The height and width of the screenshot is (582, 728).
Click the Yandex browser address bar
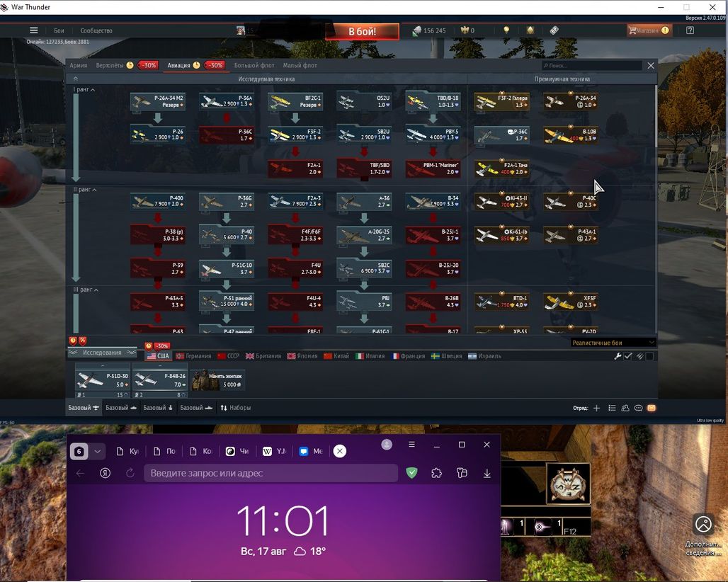coord(271,473)
